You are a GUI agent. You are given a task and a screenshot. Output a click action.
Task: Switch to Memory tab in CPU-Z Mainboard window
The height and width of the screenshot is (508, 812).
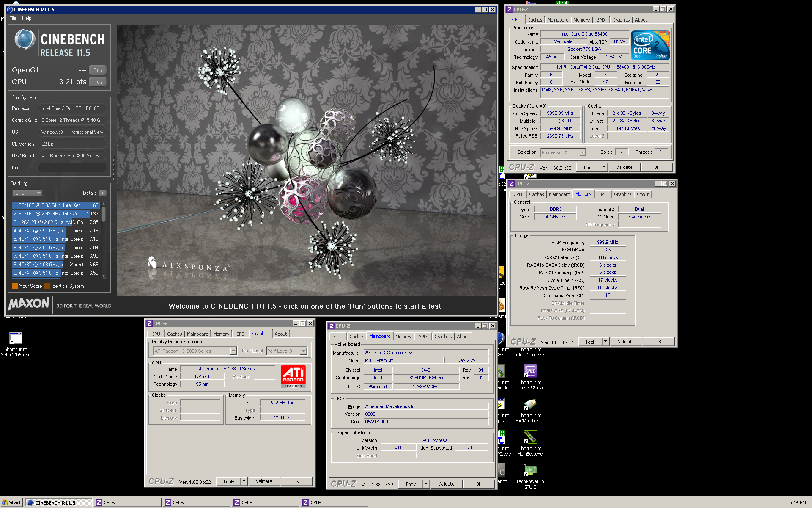[x=403, y=337]
